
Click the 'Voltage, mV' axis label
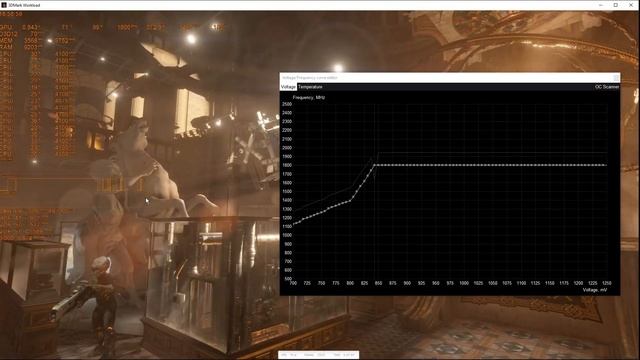(x=595, y=290)
